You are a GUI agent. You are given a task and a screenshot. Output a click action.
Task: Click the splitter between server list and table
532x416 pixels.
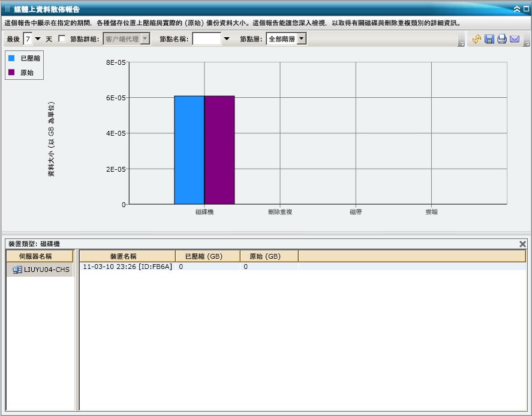[77, 330]
